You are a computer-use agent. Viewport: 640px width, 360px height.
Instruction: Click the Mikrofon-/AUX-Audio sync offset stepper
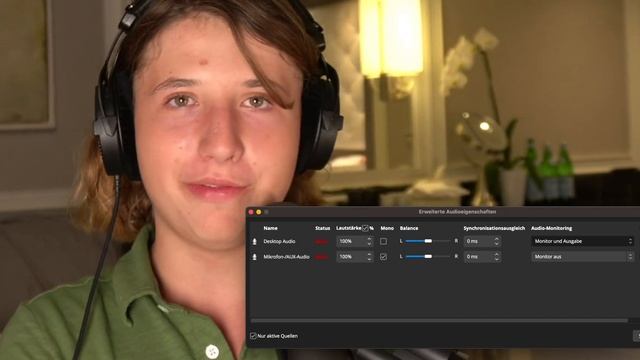(x=497, y=257)
